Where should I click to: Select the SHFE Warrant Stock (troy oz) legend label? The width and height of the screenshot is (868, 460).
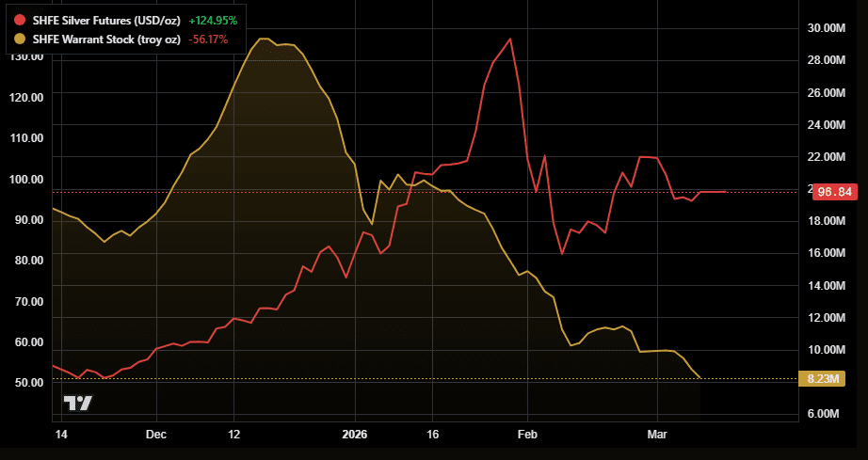[x=106, y=40]
